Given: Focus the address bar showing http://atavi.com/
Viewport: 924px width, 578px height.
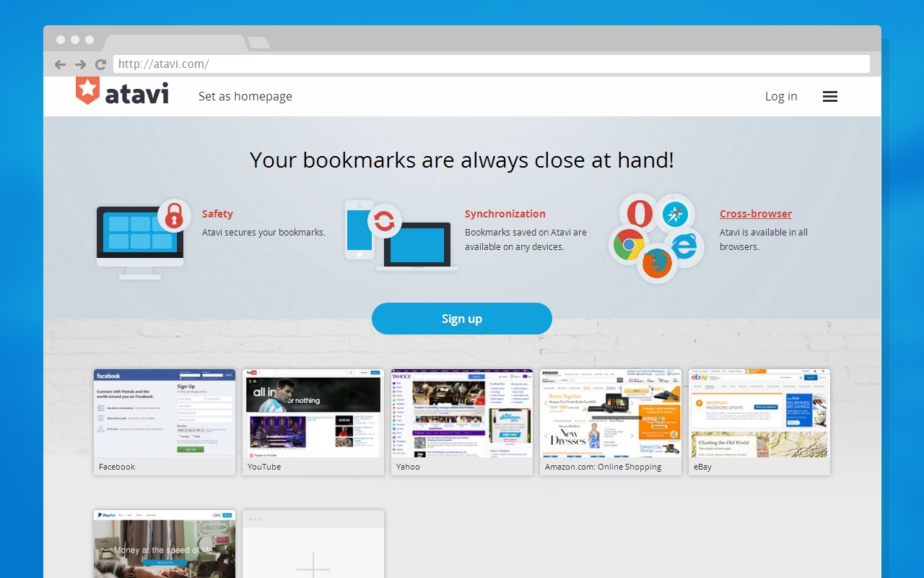Looking at the screenshot, I should point(492,64).
